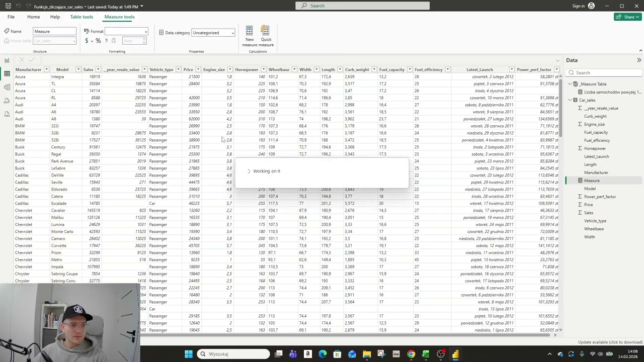Open the File menu

click(11, 17)
